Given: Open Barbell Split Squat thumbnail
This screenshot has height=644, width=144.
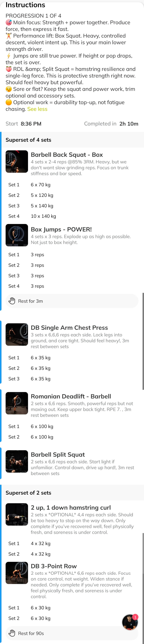Looking at the screenshot, I should pos(17,462).
